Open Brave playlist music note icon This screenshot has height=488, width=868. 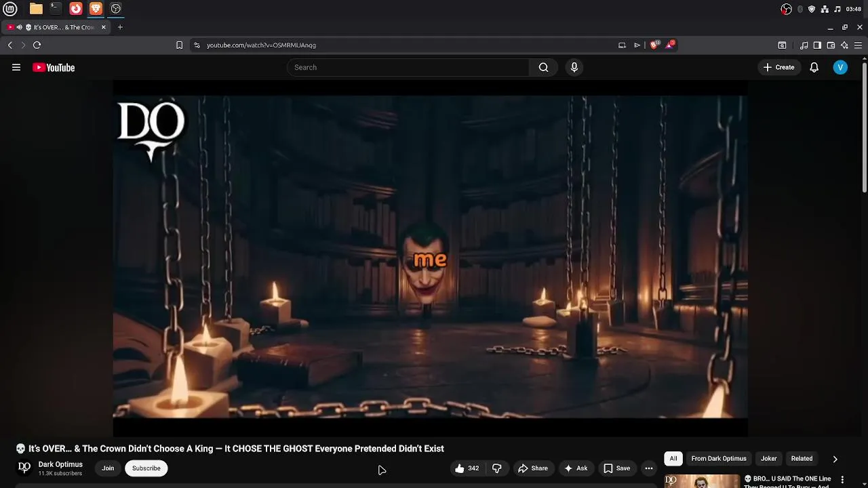coord(804,45)
